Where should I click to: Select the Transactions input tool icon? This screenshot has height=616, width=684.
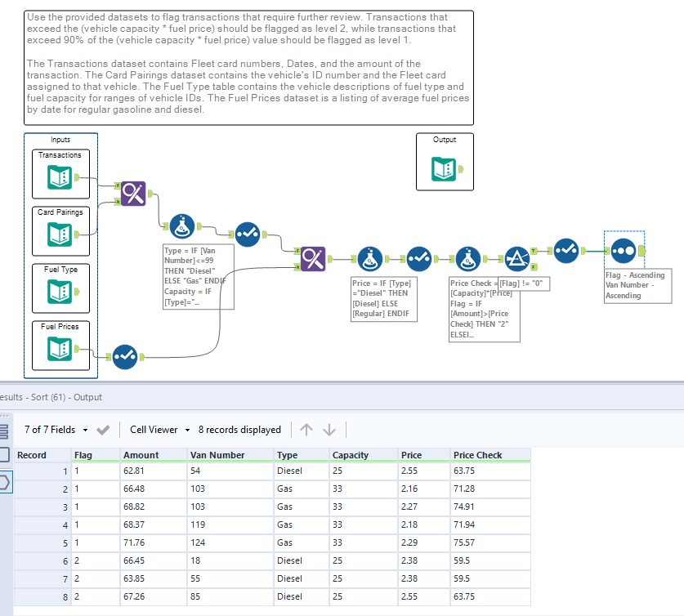pyautogui.click(x=60, y=178)
